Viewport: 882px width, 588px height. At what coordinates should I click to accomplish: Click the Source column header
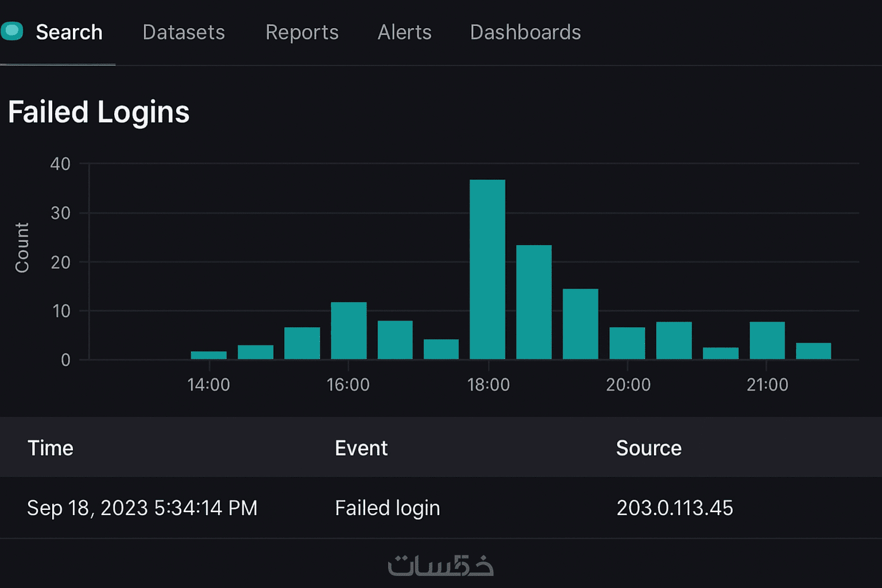649,448
